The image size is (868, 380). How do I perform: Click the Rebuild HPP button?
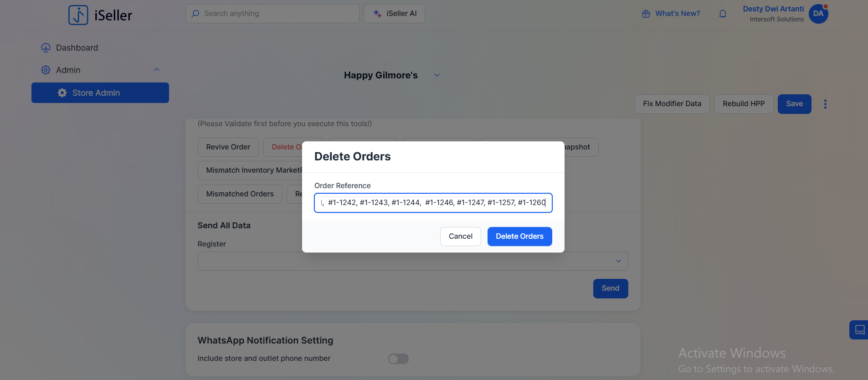[743, 104]
